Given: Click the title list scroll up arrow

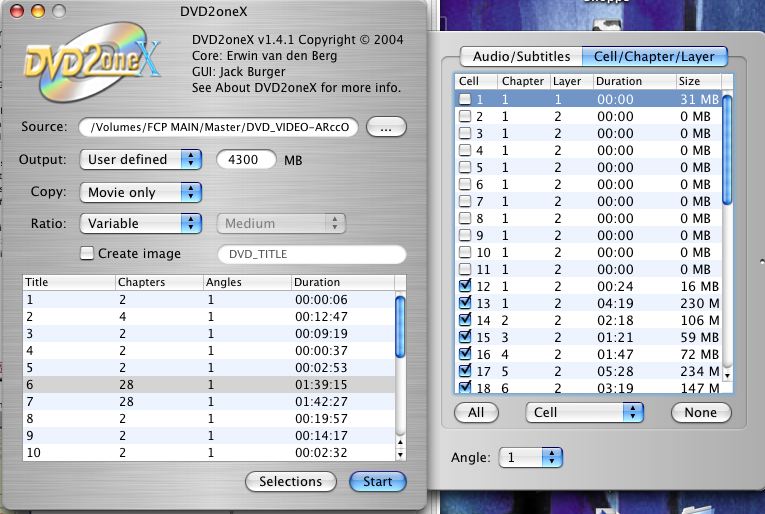Looking at the screenshot, I should click(x=401, y=442).
